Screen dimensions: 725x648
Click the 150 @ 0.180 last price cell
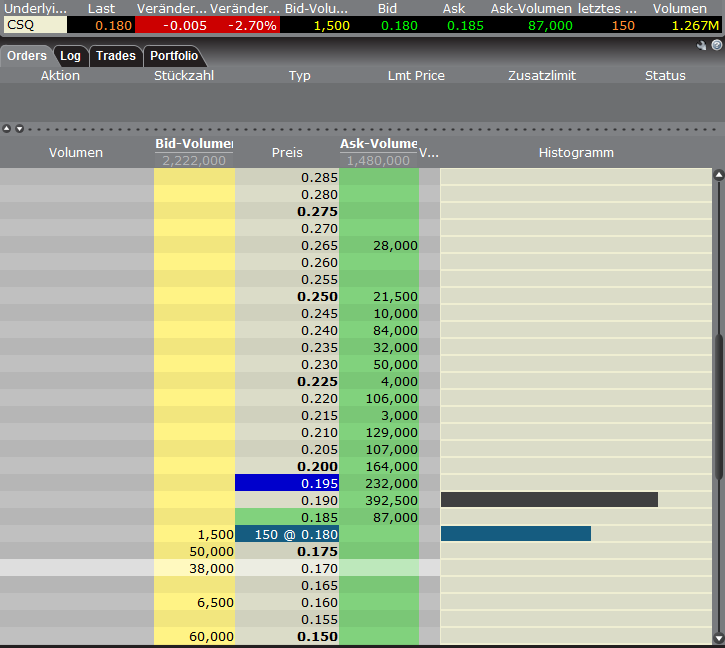click(x=287, y=535)
